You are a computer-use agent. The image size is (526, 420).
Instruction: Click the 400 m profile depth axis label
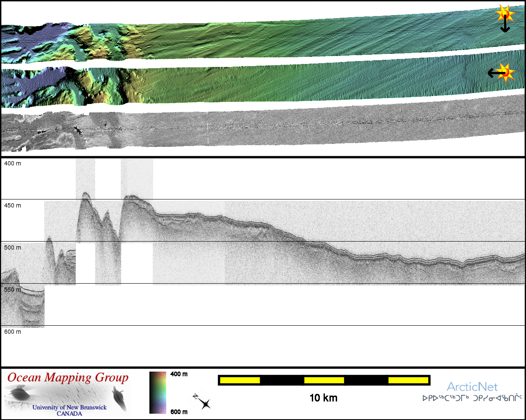13,163
